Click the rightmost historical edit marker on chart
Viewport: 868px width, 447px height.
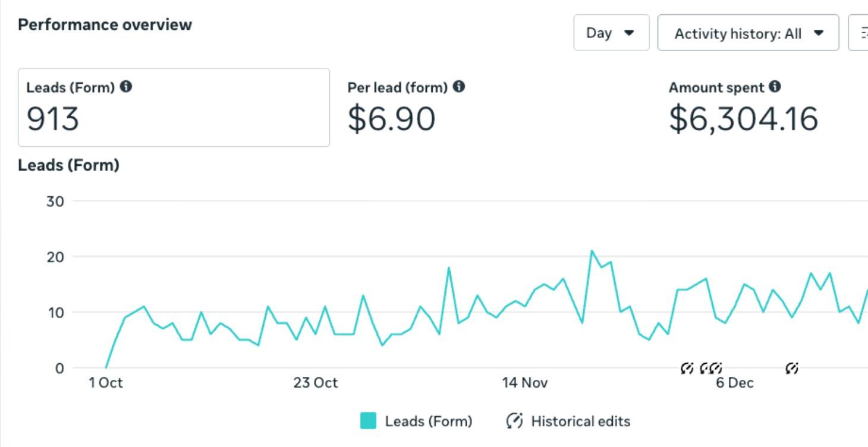click(791, 369)
